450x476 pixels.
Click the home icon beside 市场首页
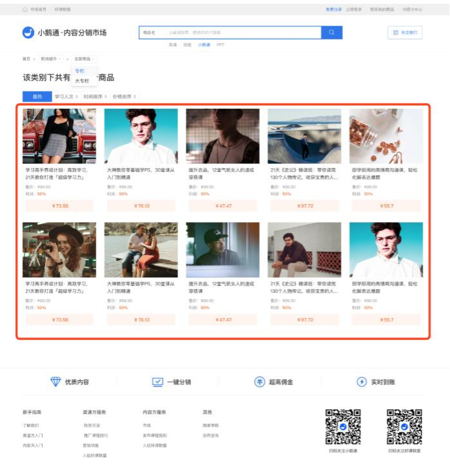coord(25,10)
